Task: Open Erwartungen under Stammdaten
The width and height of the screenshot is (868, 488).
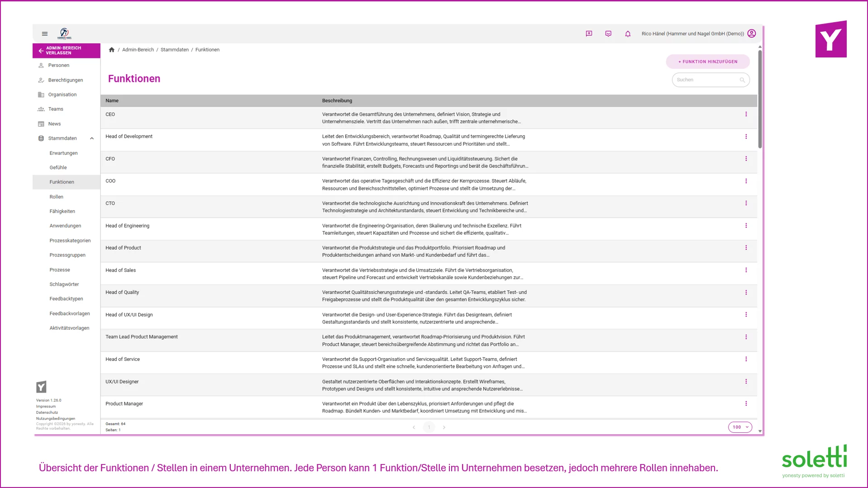Action: 67,153
